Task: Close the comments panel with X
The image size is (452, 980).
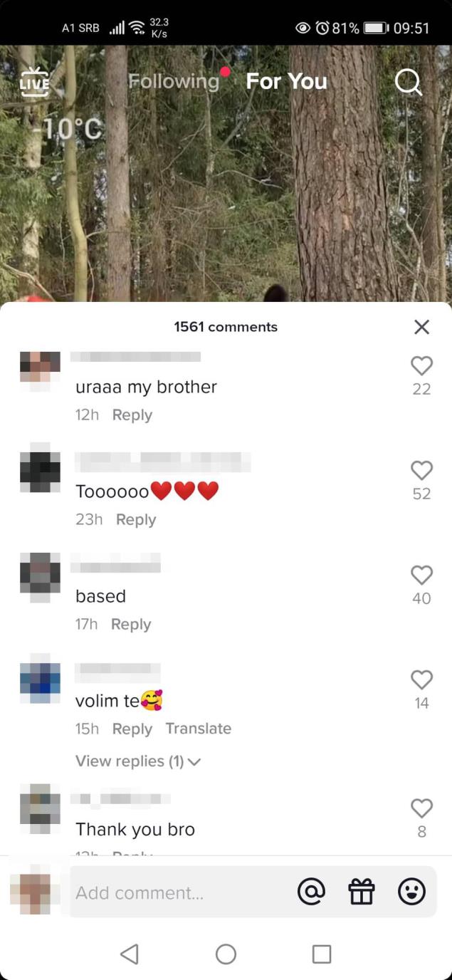Action: pyautogui.click(x=421, y=327)
